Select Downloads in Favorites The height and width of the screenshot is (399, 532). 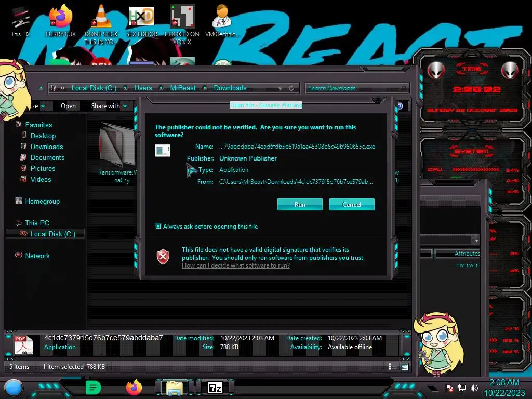[x=47, y=147]
